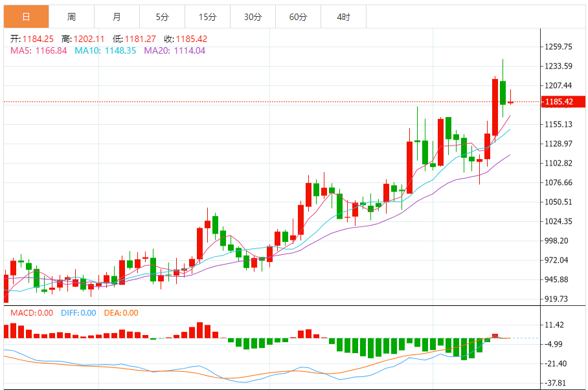Click the 1155.13 price axis label
Image resolution: width=588 pixels, height=390 pixels.
coord(558,124)
